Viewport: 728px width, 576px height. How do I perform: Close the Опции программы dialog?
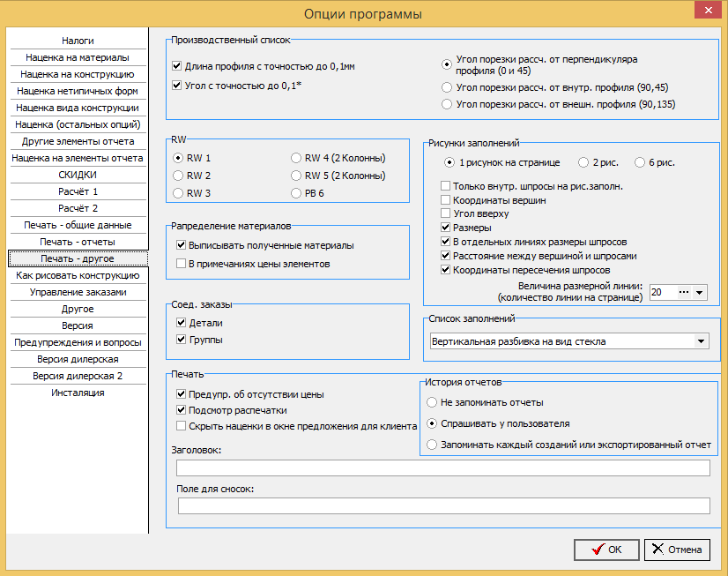[708, 11]
